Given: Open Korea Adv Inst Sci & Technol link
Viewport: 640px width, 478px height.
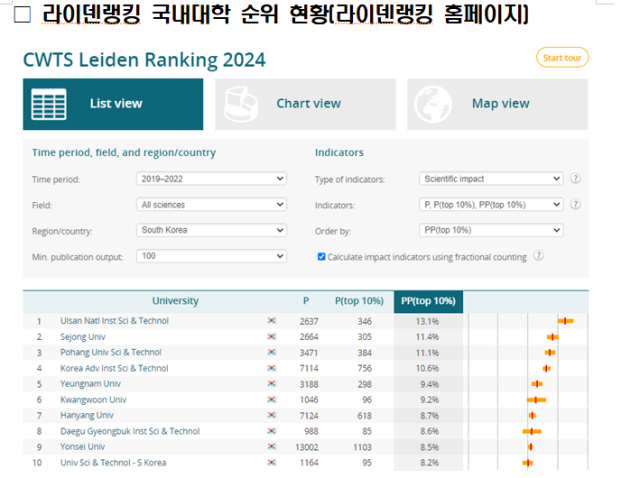Looking at the screenshot, I should (114, 368).
